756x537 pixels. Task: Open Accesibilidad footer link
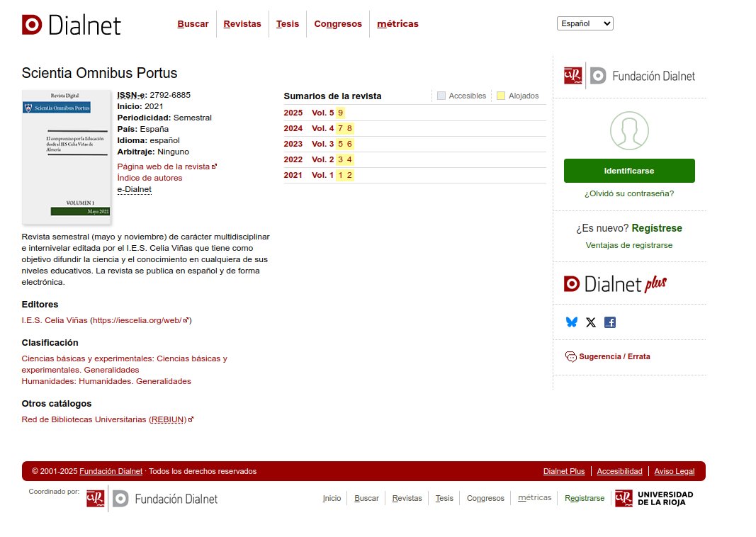[619, 471]
